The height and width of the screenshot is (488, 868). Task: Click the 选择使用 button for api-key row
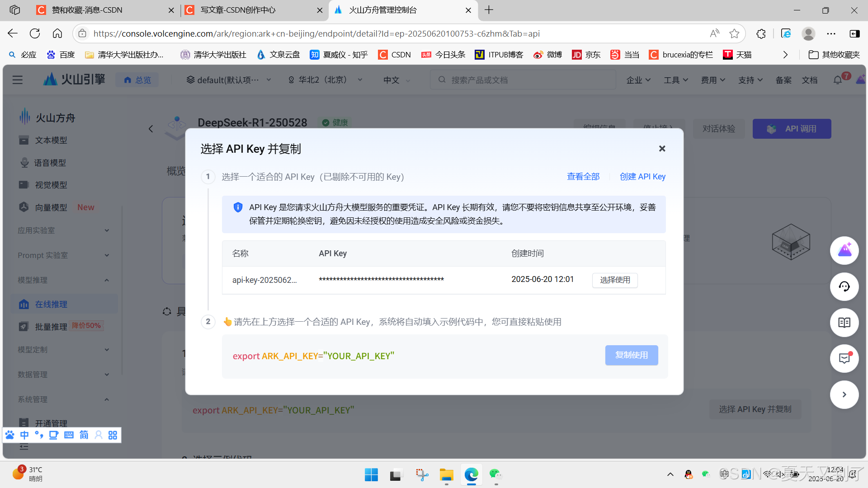[615, 280]
